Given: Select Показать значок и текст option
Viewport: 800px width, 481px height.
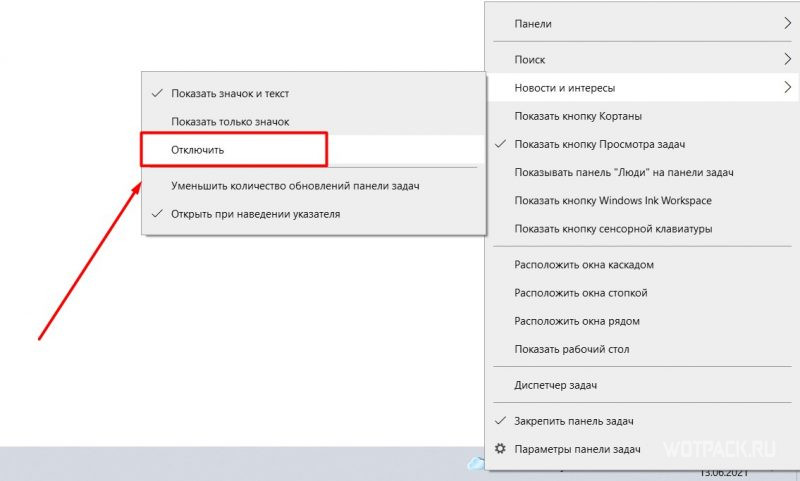Looking at the screenshot, I should point(313,93).
